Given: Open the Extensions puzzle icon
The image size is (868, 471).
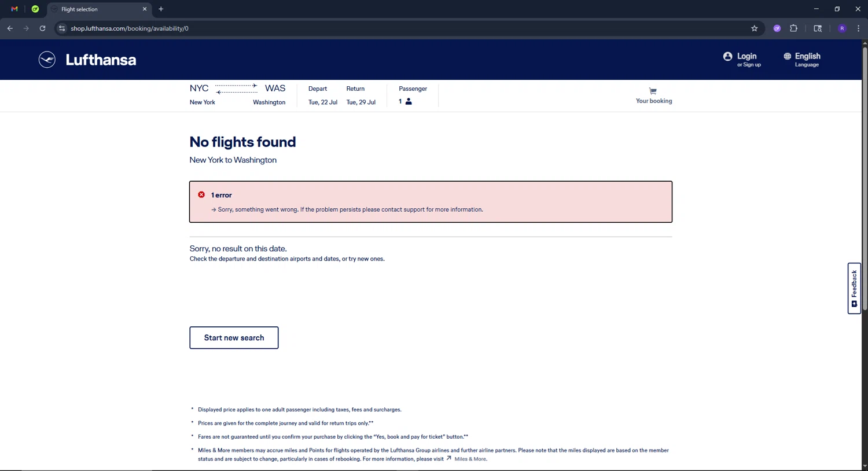Looking at the screenshot, I should pyautogui.click(x=793, y=28).
